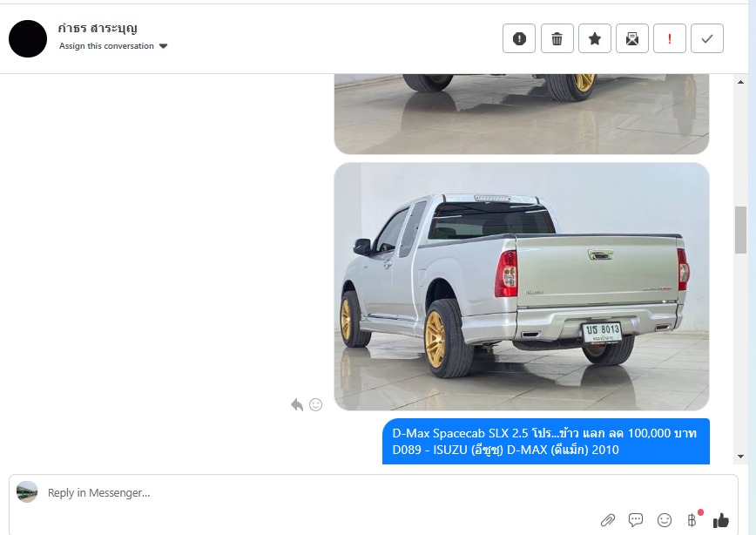Star this conversation as follow-up
The width and height of the screenshot is (756, 535).
click(595, 38)
